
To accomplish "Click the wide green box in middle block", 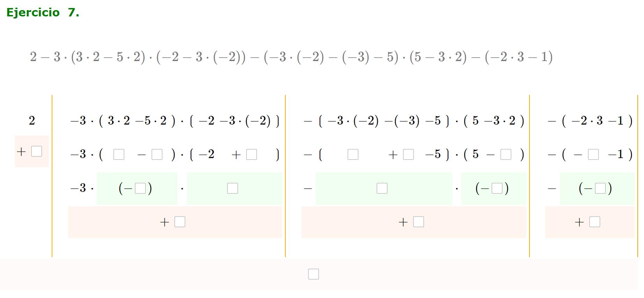I will click(x=382, y=188).
